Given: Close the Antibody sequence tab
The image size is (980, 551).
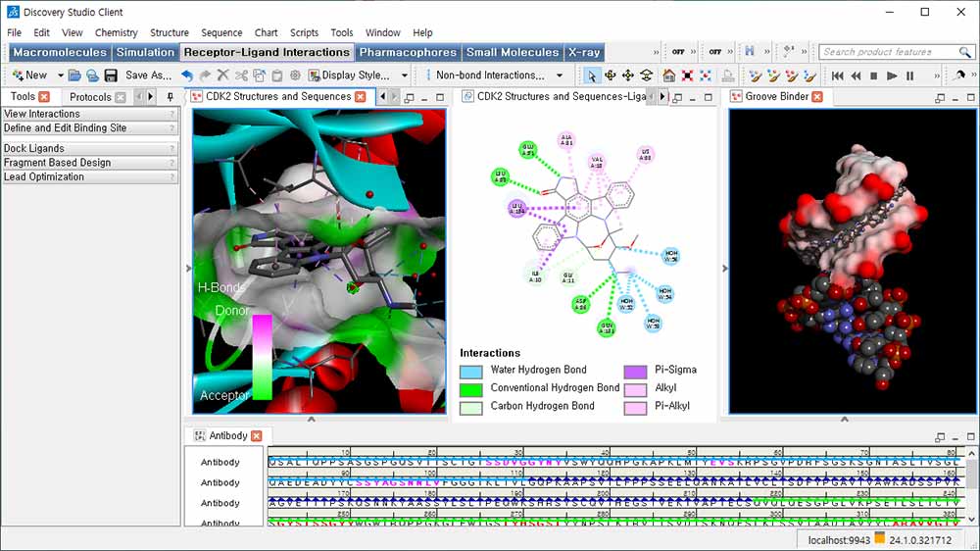Looking at the screenshot, I should click(256, 436).
